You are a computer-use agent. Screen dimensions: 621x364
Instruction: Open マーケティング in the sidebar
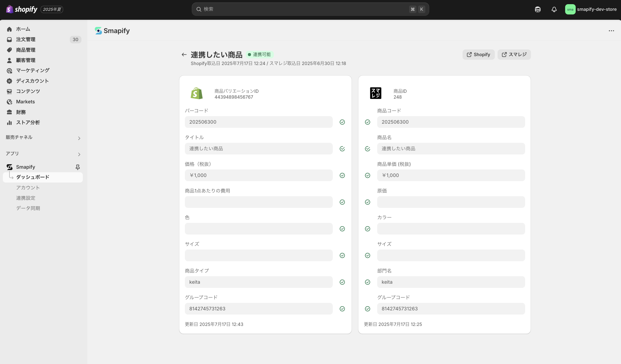pyautogui.click(x=43, y=71)
